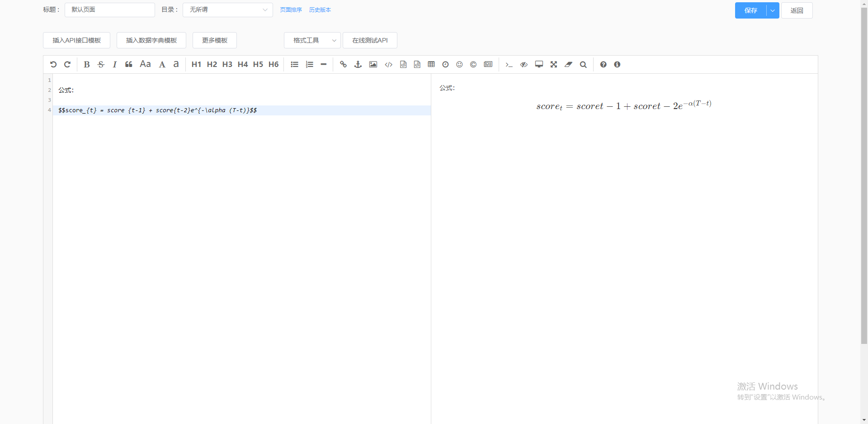Click the 在线测试API button

(369, 40)
